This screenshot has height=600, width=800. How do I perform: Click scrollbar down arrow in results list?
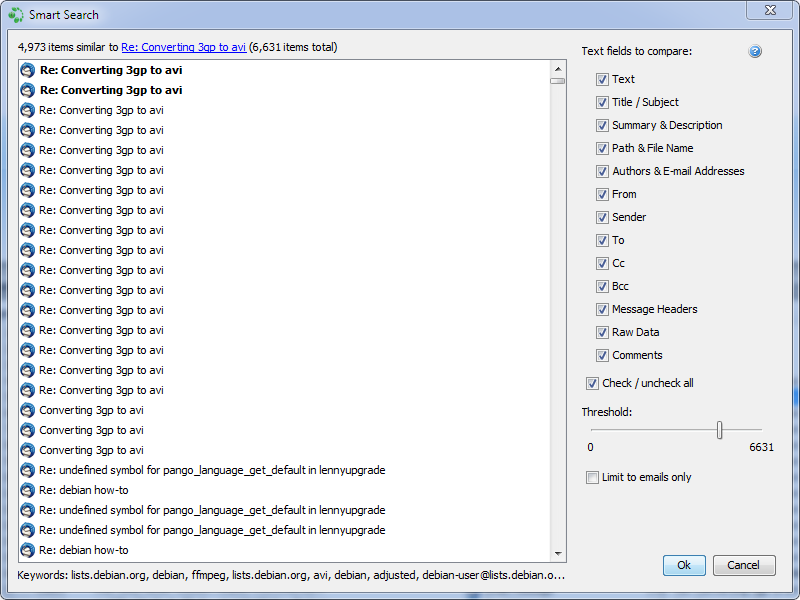[558, 553]
